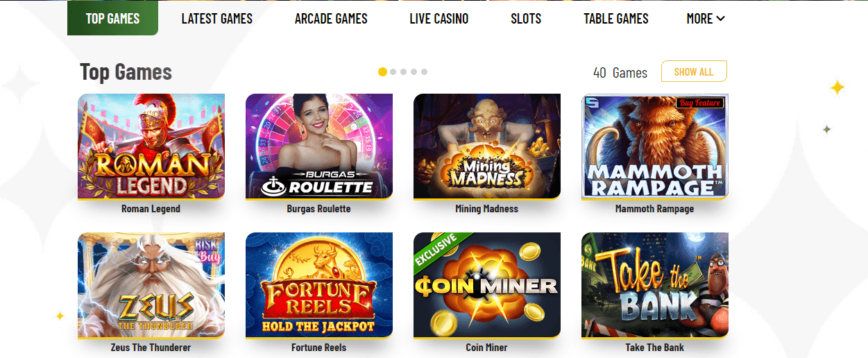Screen dimensions: 868x358
Task: Open the Roman Legend game thumbnail
Action: [x=151, y=146]
